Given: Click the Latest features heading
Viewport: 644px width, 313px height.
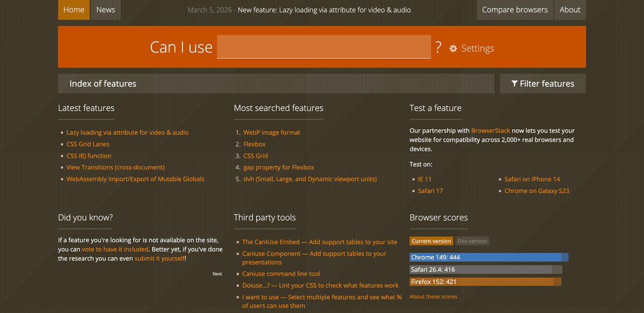Looking at the screenshot, I should coord(86,108).
